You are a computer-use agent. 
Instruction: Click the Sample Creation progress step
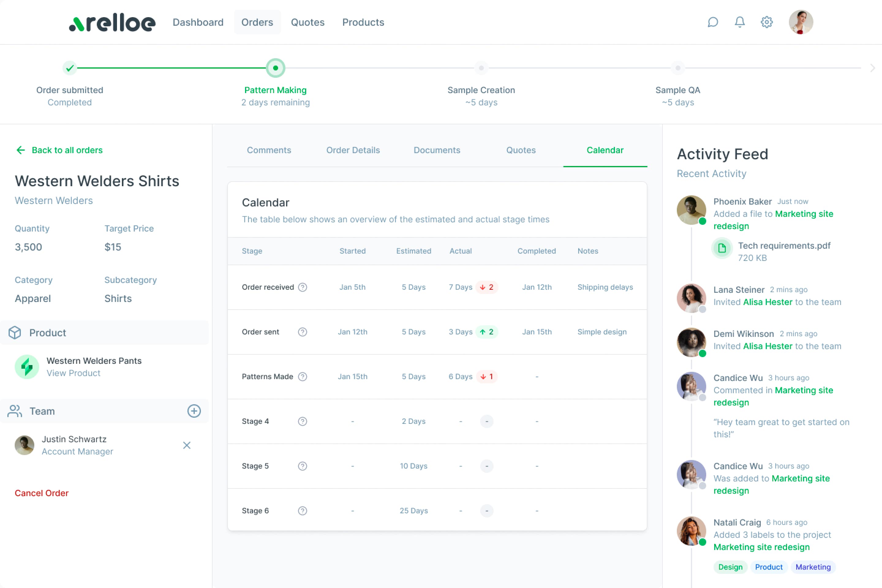click(481, 68)
